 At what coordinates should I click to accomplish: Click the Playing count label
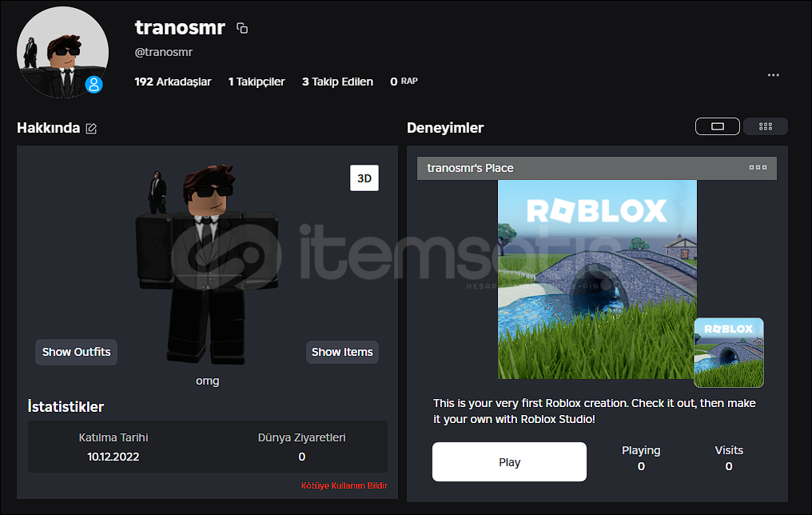pos(641,451)
